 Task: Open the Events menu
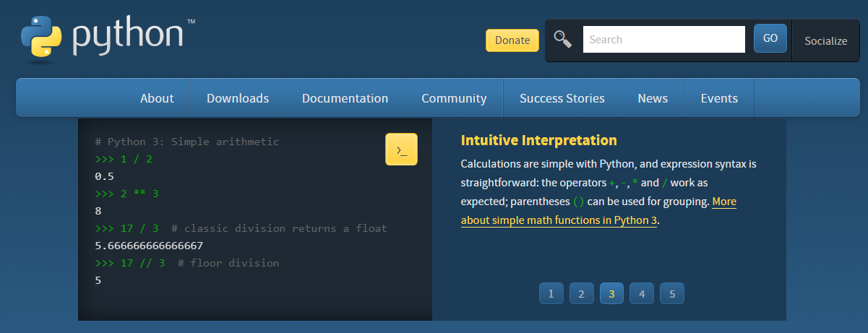tap(719, 98)
